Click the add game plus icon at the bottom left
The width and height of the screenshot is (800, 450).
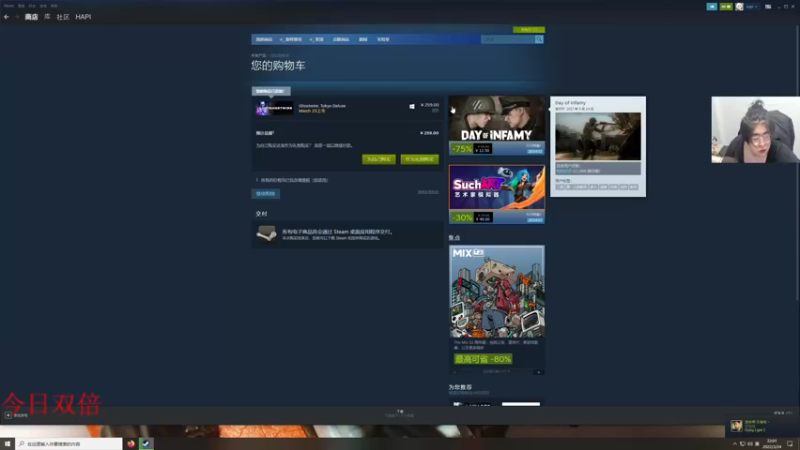(8, 415)
